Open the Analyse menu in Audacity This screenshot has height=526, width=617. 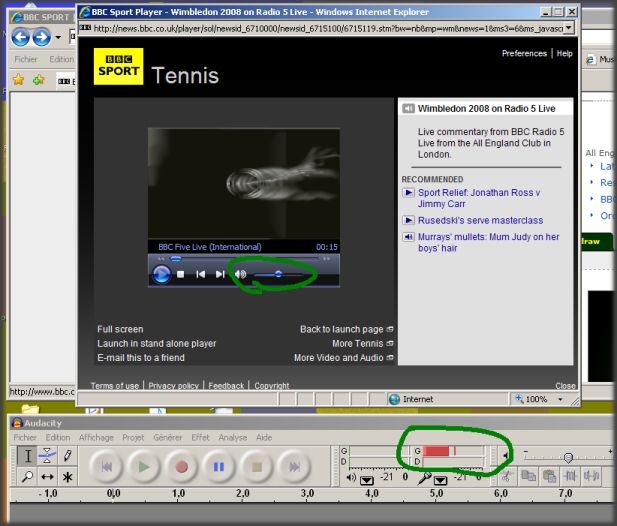(x=233, y=437)
